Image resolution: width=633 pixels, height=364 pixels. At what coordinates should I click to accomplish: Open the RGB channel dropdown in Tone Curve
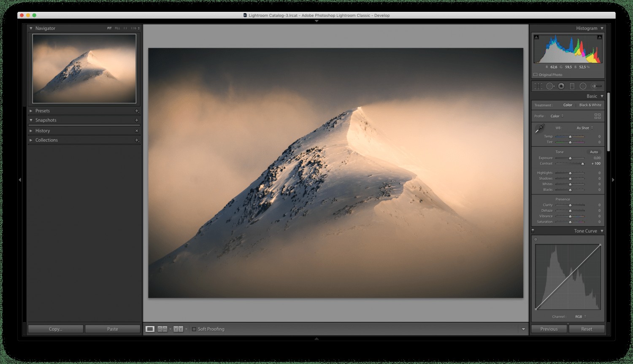point(581,316)
